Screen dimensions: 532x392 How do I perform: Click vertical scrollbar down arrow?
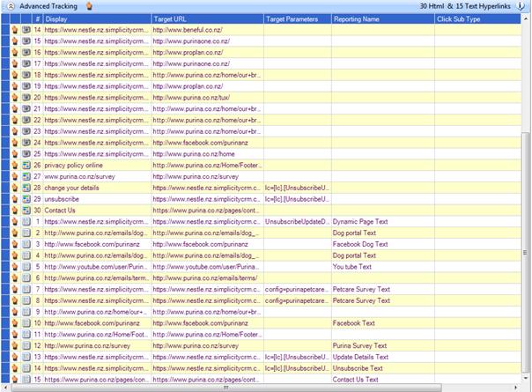coord(526,379)
